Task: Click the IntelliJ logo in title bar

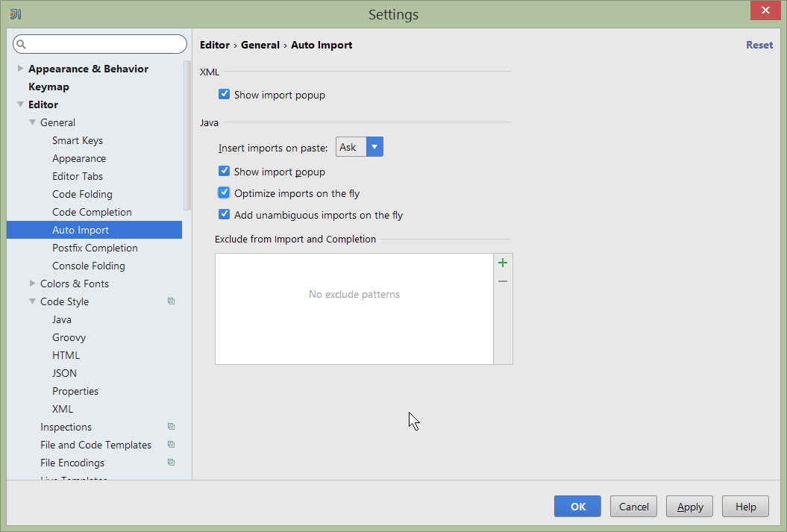Action: coord(15,14)
